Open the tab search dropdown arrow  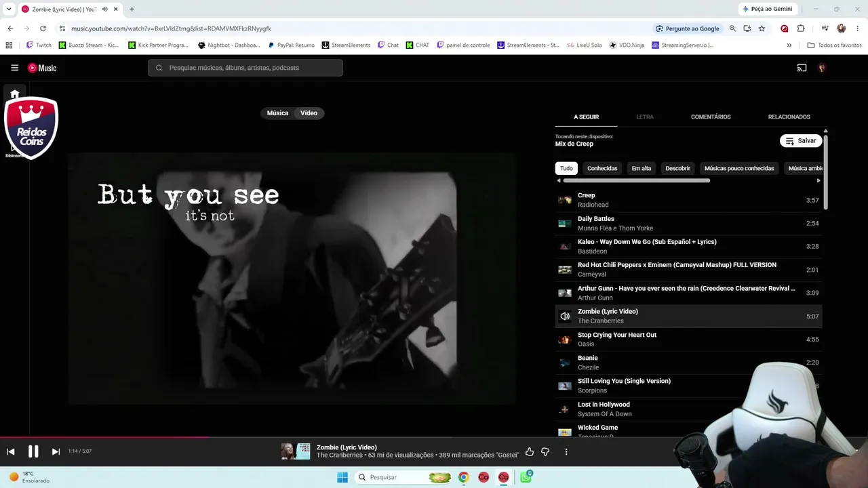coord(9,9)
